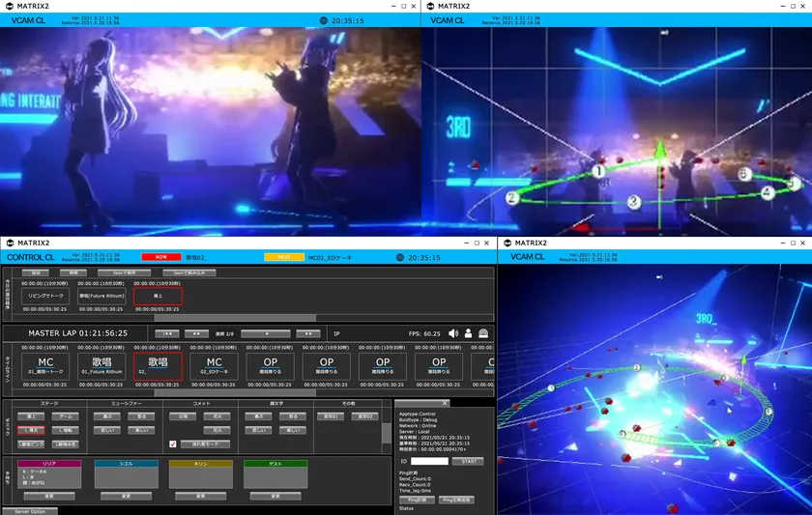Mute audio with the speaker icon
Image resolution: width=812 pixels, height=515 pixels.
coord(452,333)
